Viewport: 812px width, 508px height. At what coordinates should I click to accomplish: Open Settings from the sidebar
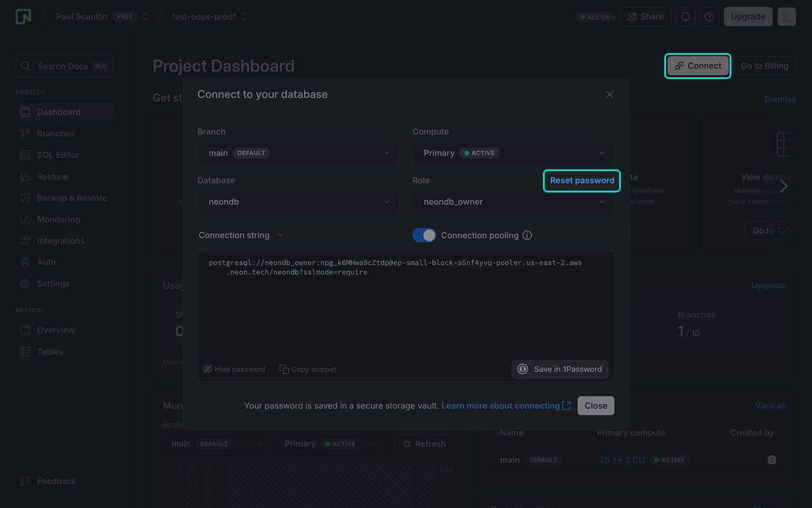tap(53, 283)
